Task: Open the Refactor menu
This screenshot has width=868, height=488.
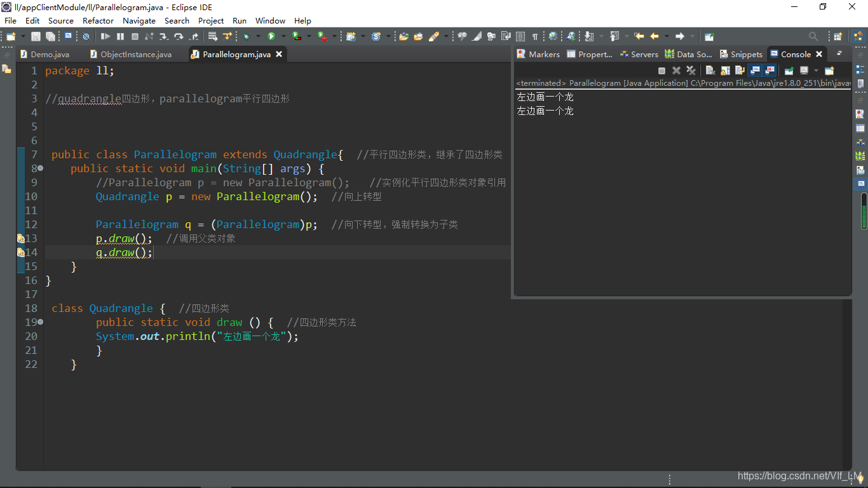Action: [x=98, y=20]
